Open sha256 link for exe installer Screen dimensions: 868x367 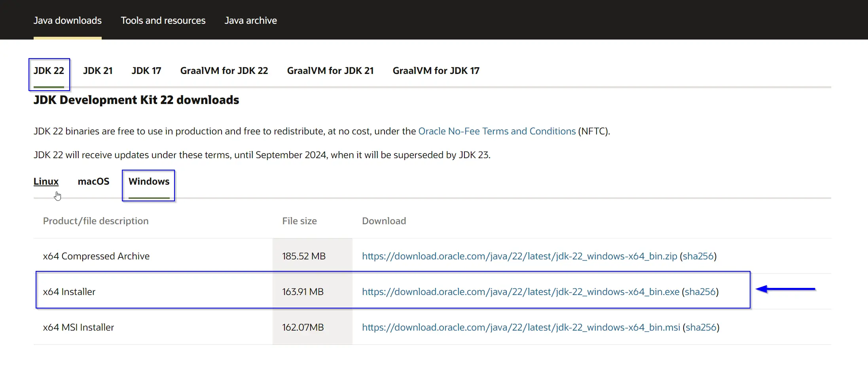tap(700, 292)
